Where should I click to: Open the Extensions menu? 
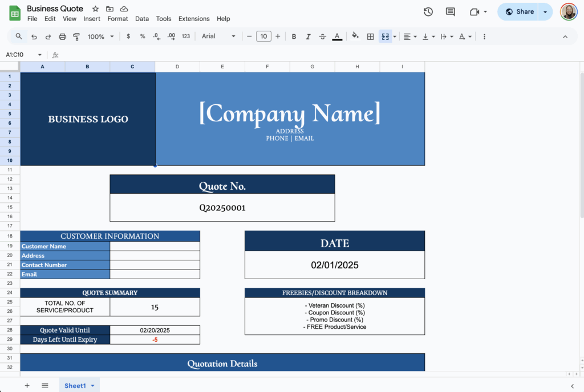(194, 18)
